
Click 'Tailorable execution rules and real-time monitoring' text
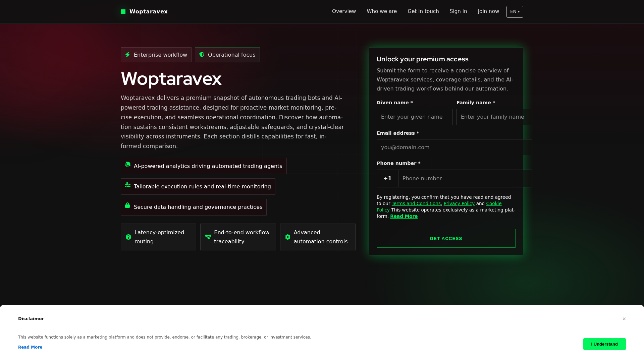[x=202, y=187]
